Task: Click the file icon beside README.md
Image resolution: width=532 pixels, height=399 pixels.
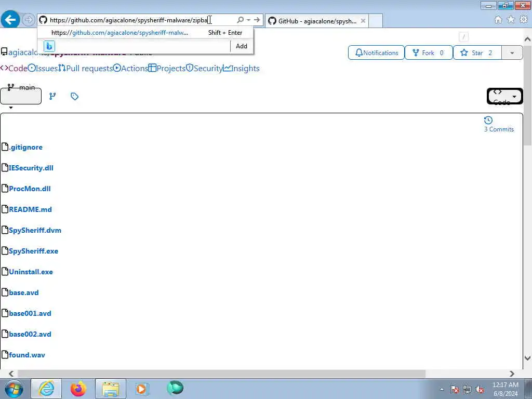Action: (x=5, y=209)
